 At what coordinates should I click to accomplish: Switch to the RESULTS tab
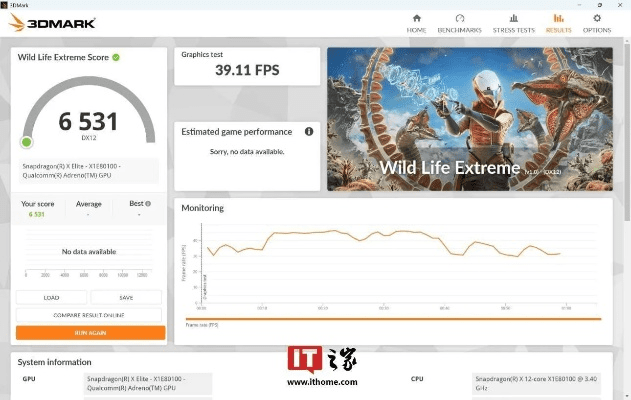coord(559,22)
